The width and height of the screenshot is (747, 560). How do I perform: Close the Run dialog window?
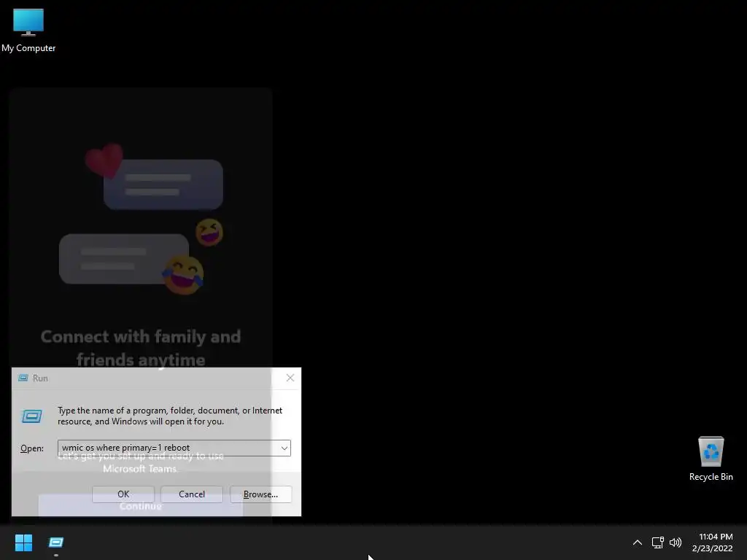(290, 378)
